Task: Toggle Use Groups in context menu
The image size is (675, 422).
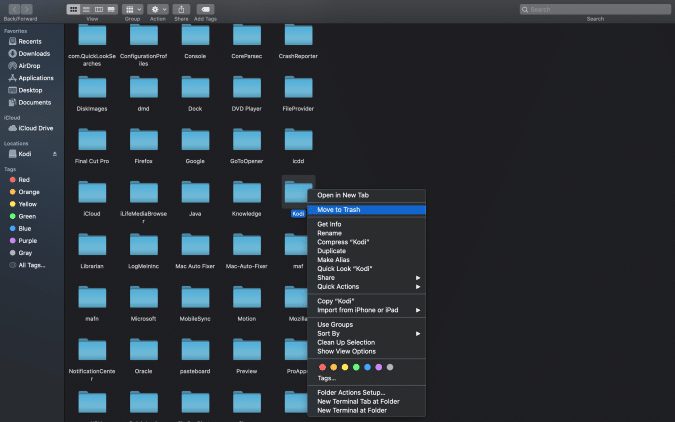Action: click(366, 325)
